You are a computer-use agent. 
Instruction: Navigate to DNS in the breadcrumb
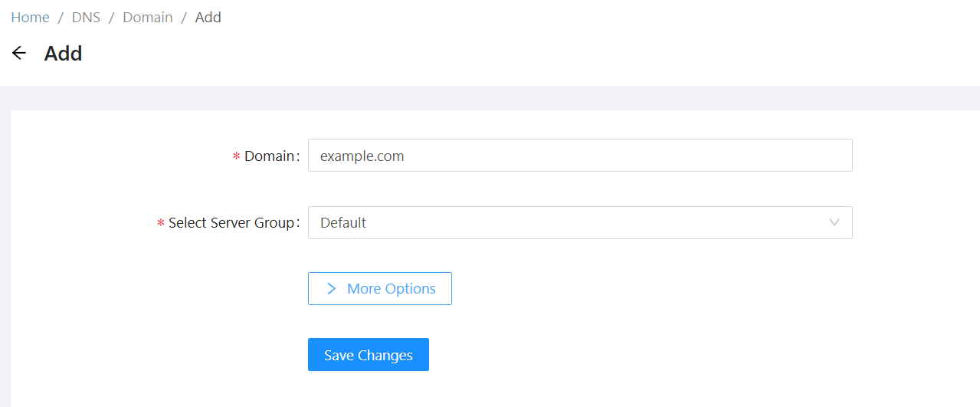pos(86,18)
